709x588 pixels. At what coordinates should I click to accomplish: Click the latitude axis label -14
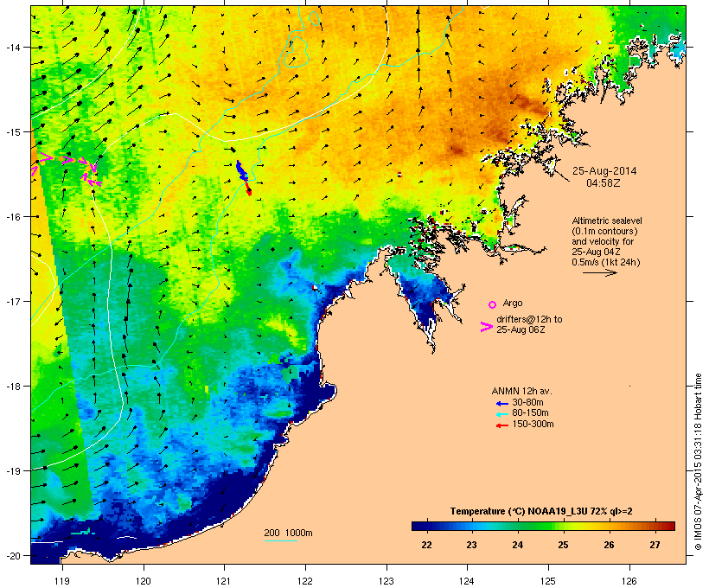pos(13,48)
